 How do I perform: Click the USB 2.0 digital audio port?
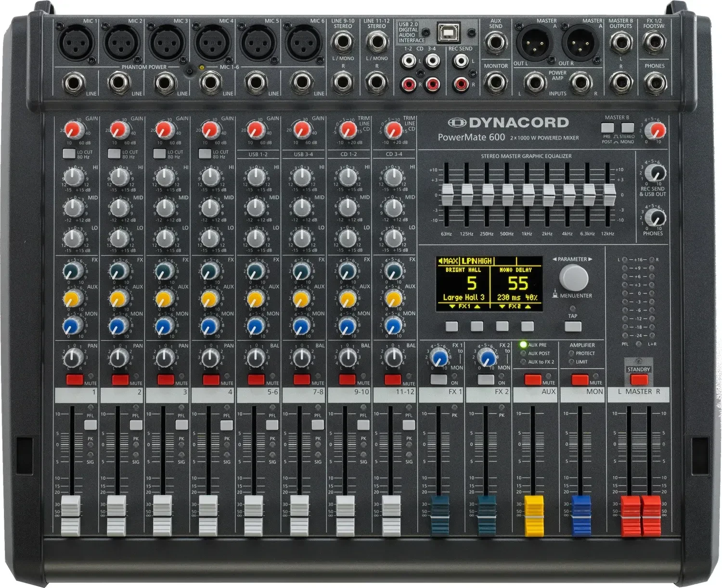point(445,32)
